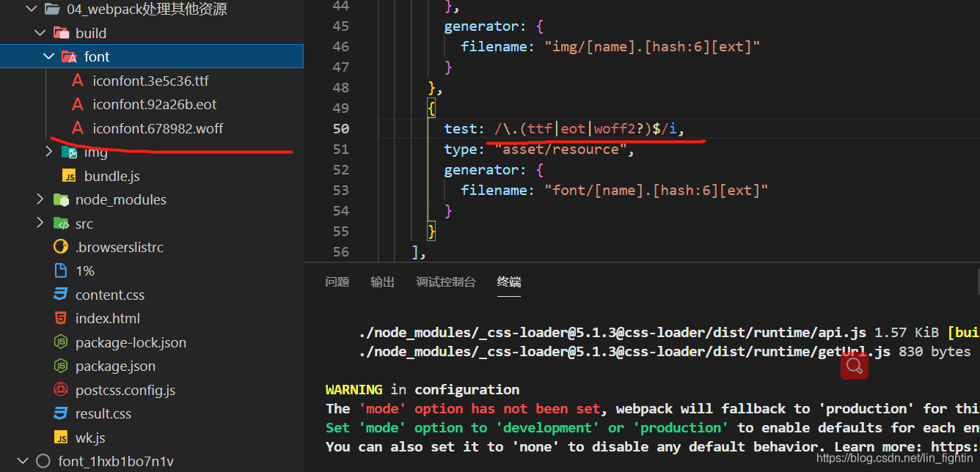Open index.html in the explorer
Screen dimensions: 980x472
pos(108,318)
